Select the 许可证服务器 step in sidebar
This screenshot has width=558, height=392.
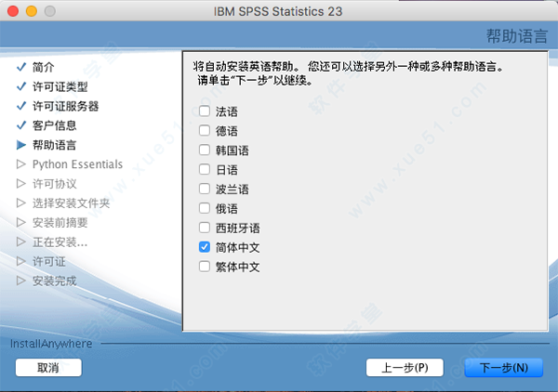click(65, 106)
